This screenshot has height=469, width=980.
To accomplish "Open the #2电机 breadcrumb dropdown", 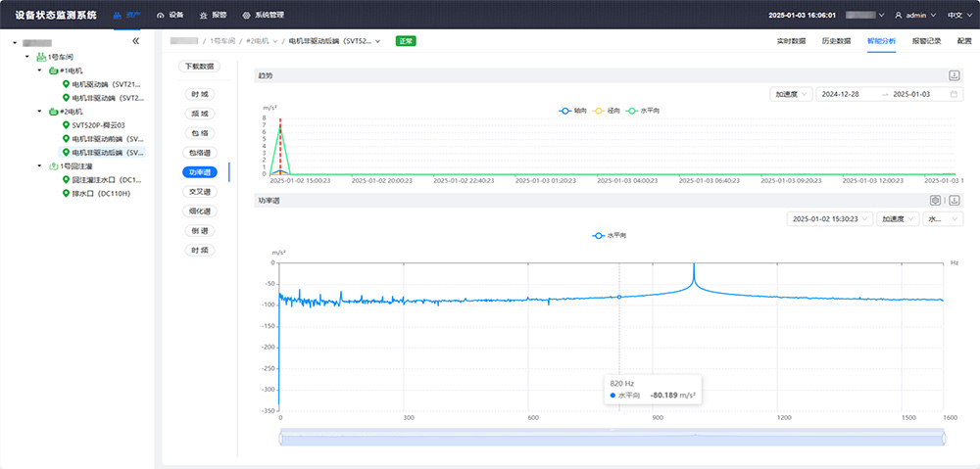I will coord(262,41).
